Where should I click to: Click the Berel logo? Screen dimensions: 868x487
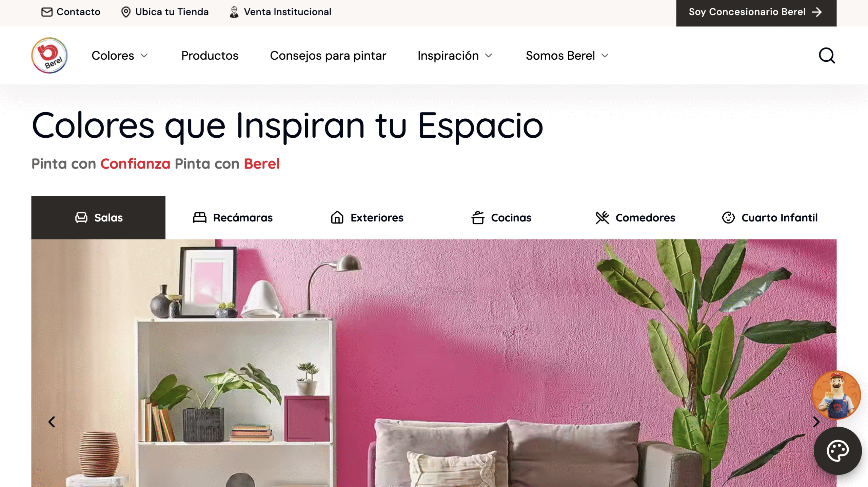coord(50,55)
